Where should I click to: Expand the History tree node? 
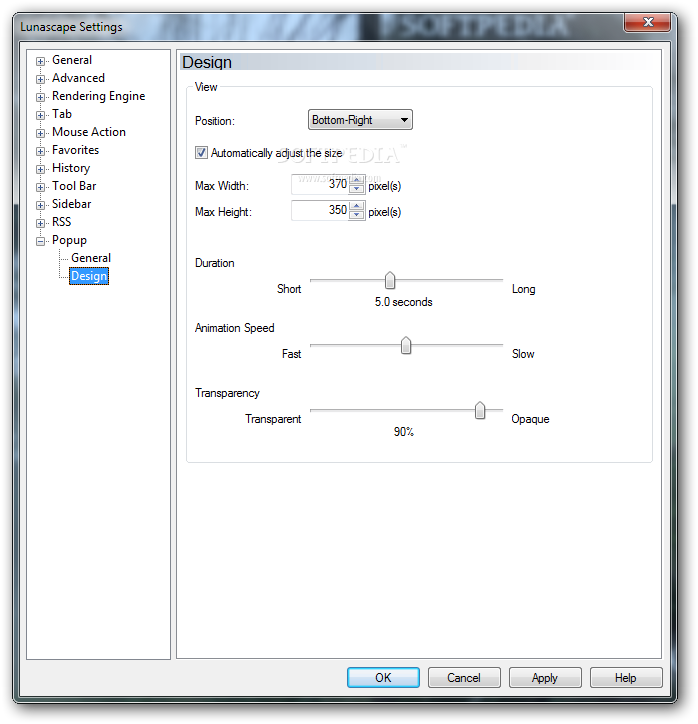click(41, 169)
